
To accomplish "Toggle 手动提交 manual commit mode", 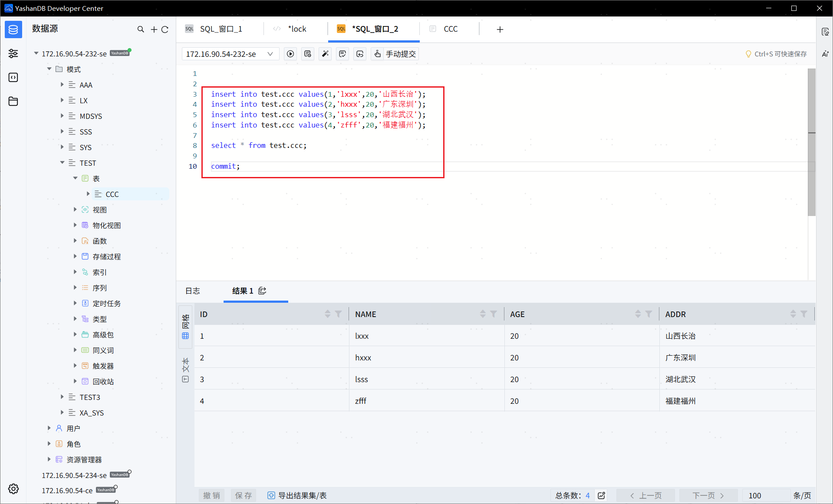I will 395,54.
